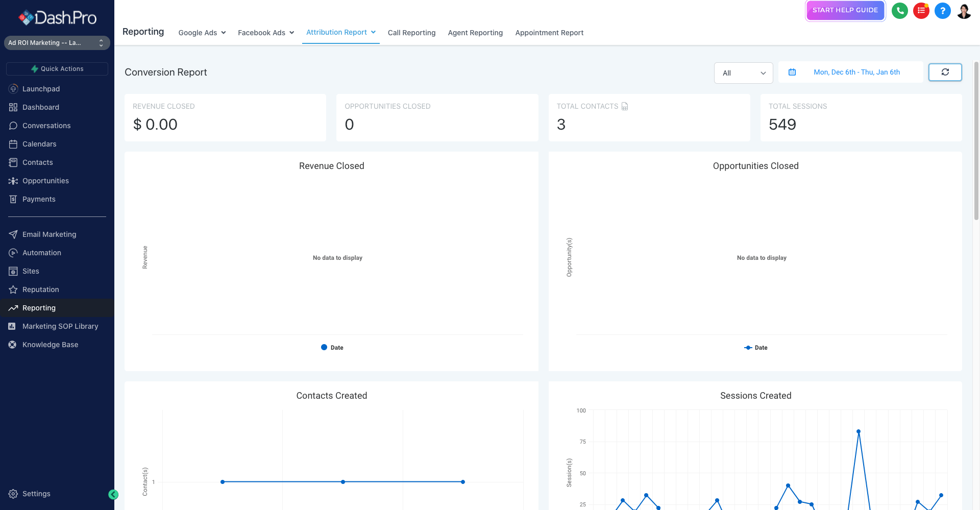Open the Email Marketing section

tap(50, 234)
